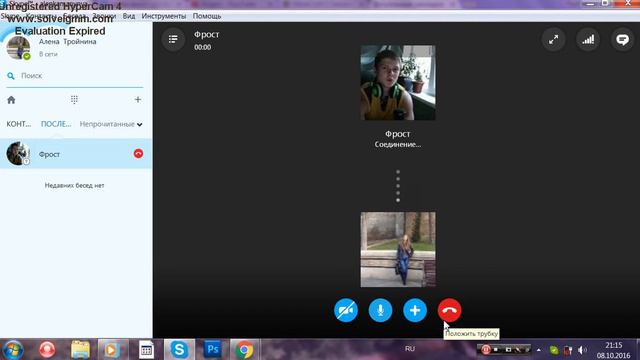Show hidden tray icons arrow
This screenshot has width=640, height=360.
539,350
